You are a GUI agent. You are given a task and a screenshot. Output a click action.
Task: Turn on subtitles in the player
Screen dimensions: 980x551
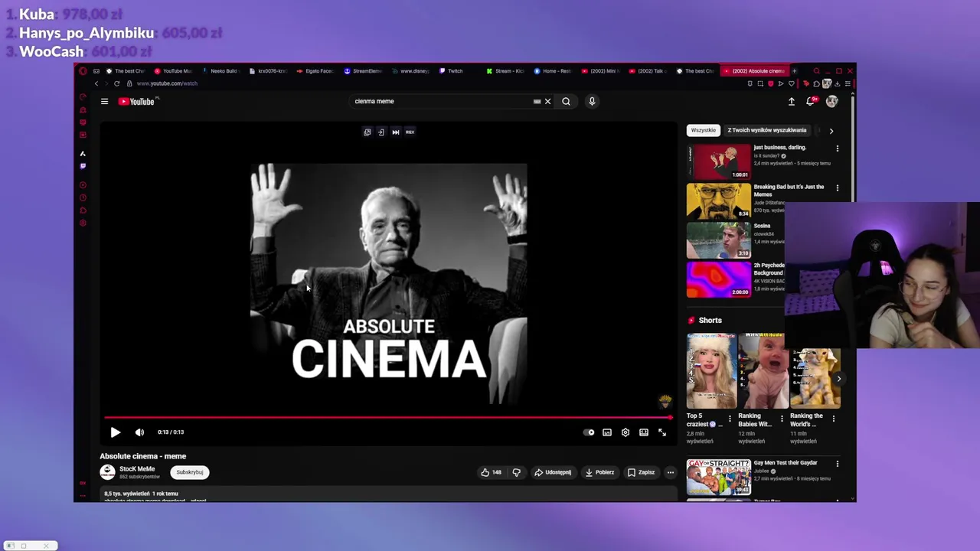coord(607,432)
